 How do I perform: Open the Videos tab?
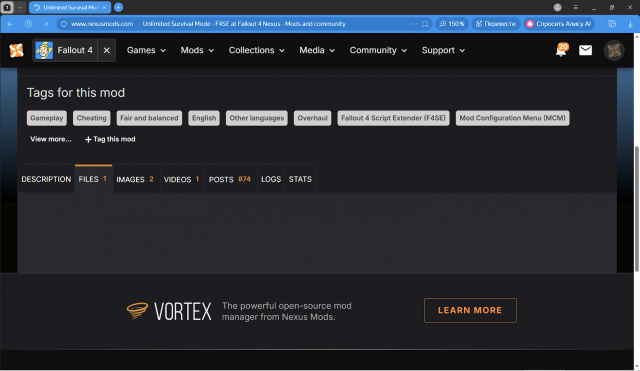[x=182, y=179]
